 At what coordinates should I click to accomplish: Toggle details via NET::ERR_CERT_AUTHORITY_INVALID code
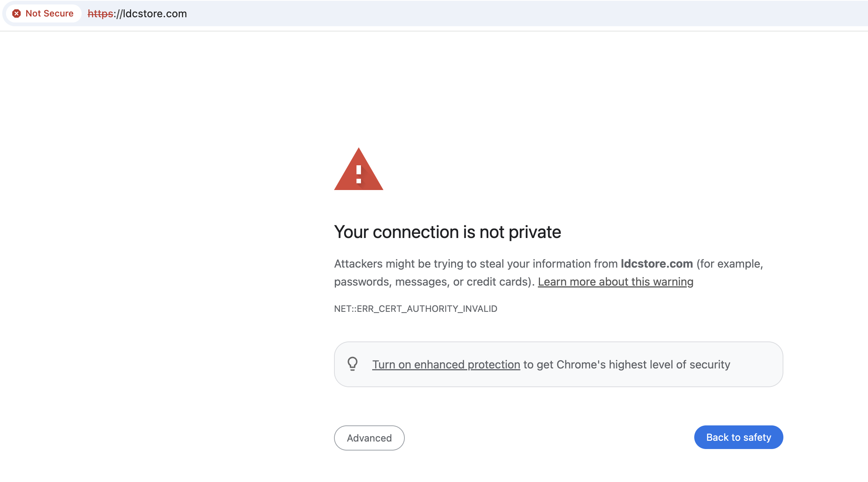pos(416,308)
